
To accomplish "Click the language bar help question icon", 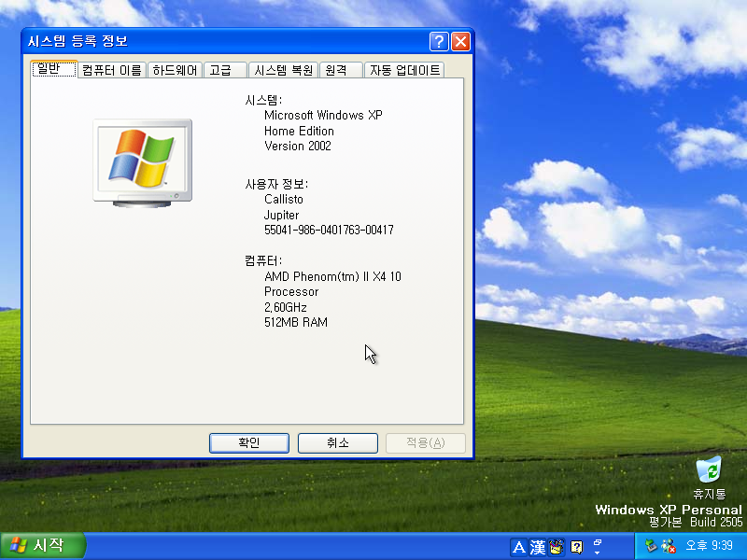I will (576, 547).
